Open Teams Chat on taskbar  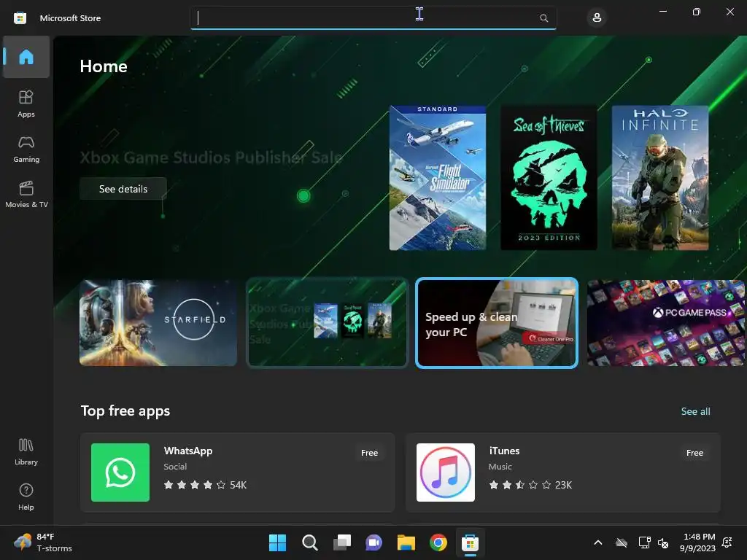(x=374, y=542)
